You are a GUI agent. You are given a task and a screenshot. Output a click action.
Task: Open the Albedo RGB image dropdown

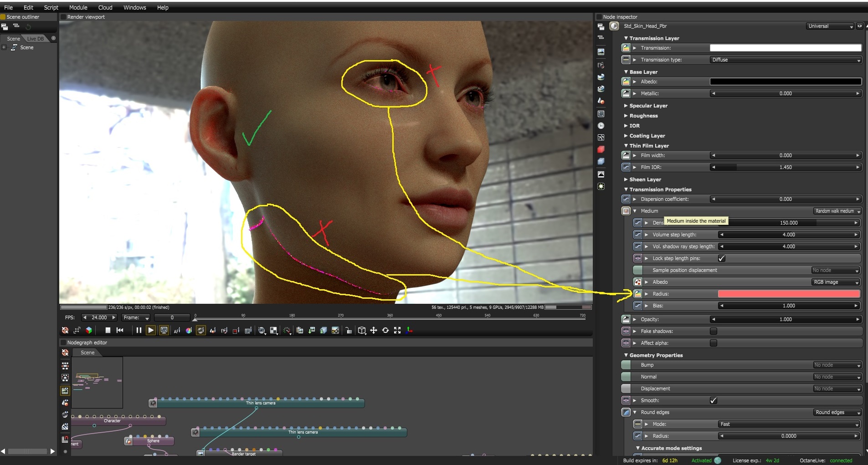click(837, 282)
